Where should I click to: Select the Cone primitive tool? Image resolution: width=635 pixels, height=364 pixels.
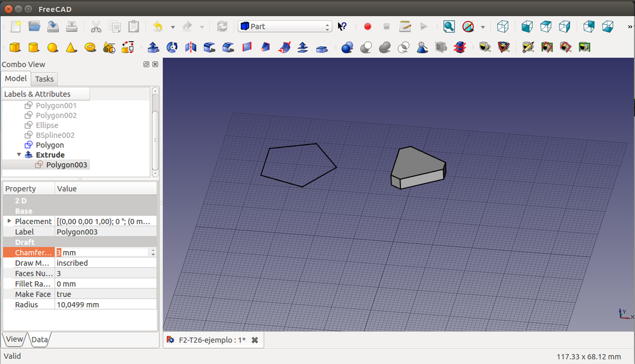(71, 48)
